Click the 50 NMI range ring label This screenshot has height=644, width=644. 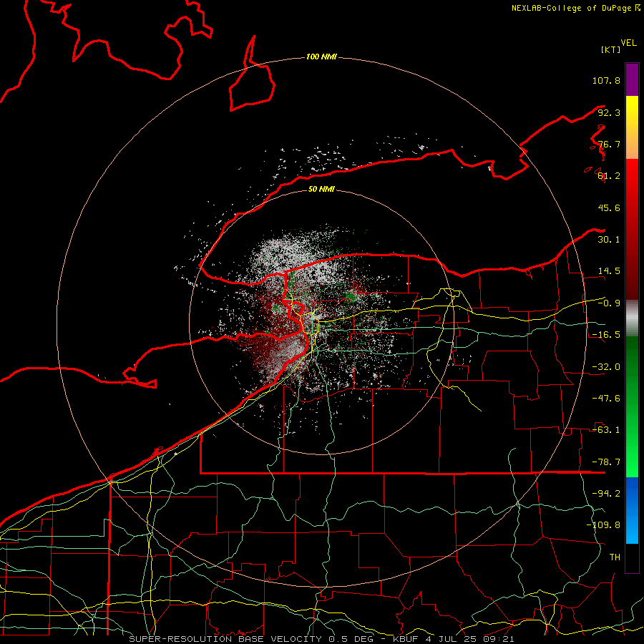[x=321, y=189]
